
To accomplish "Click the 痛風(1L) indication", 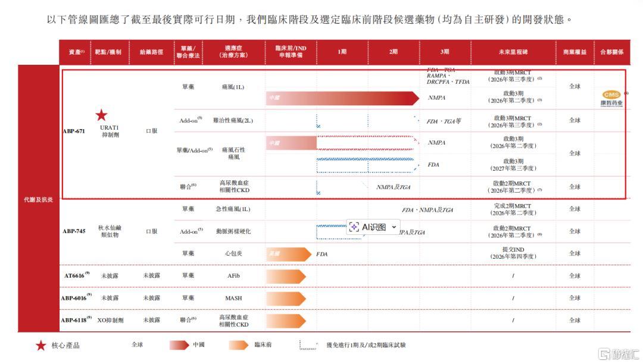I will (233, 87).
